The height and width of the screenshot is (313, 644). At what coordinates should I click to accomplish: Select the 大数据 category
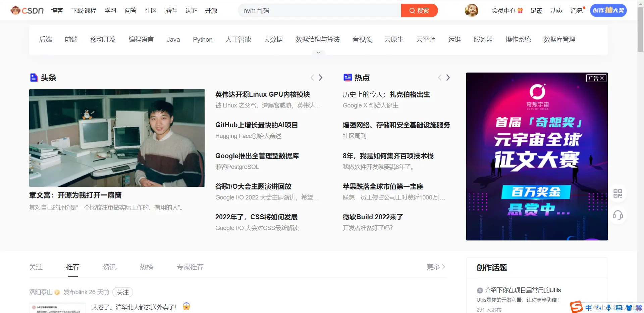[x=273, y=39]
